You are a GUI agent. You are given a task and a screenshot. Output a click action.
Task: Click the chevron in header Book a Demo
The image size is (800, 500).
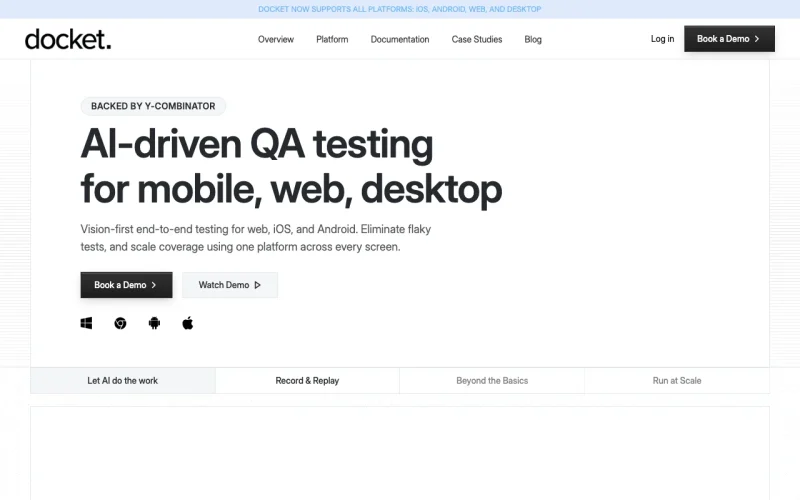[757, 39]
